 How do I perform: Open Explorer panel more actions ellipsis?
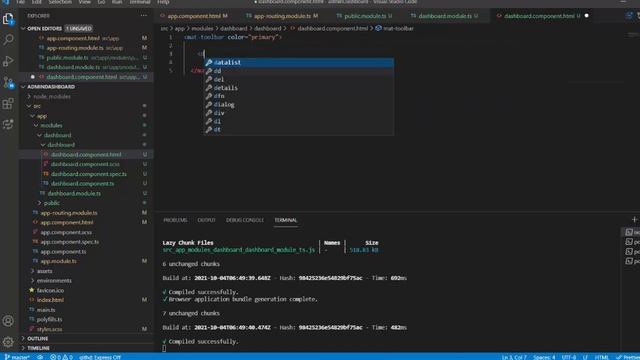click(144, 16)
